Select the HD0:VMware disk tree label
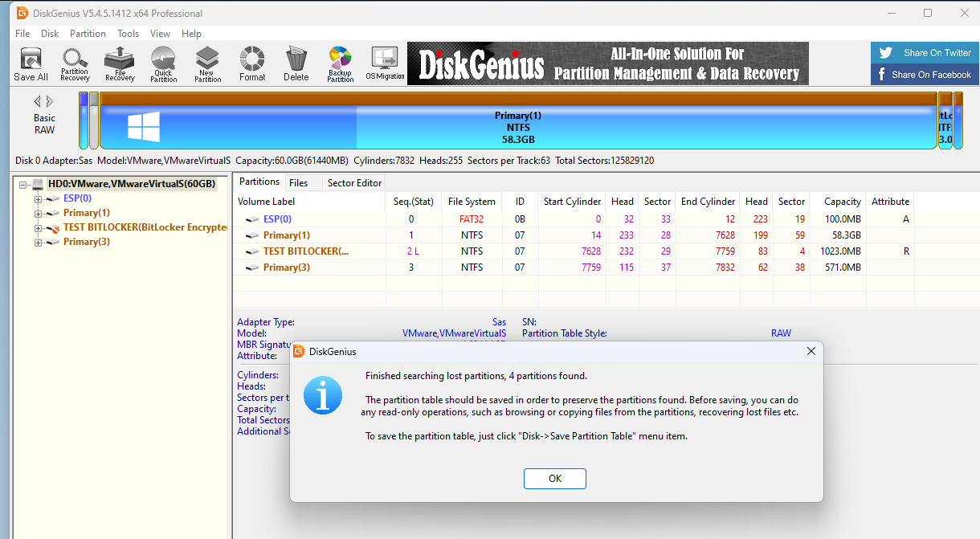The width and height of the screenshot is (980, 539). tap(132, 184)
